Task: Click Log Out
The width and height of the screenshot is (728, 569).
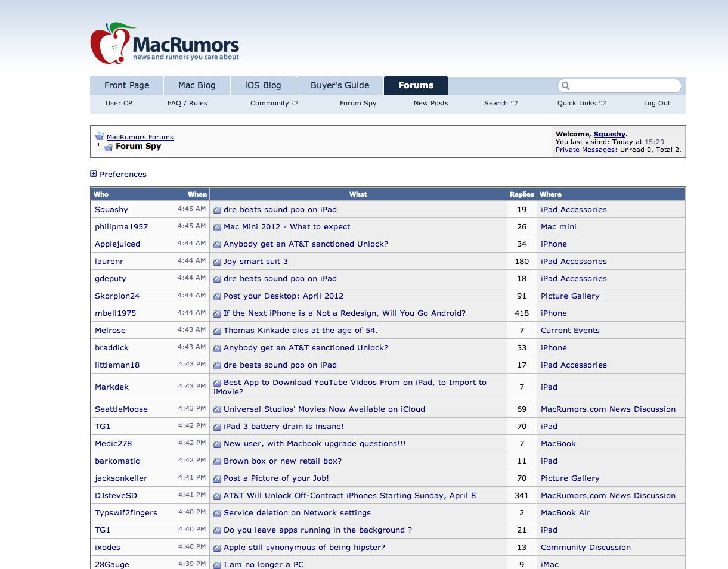Action: click(657, 103)
